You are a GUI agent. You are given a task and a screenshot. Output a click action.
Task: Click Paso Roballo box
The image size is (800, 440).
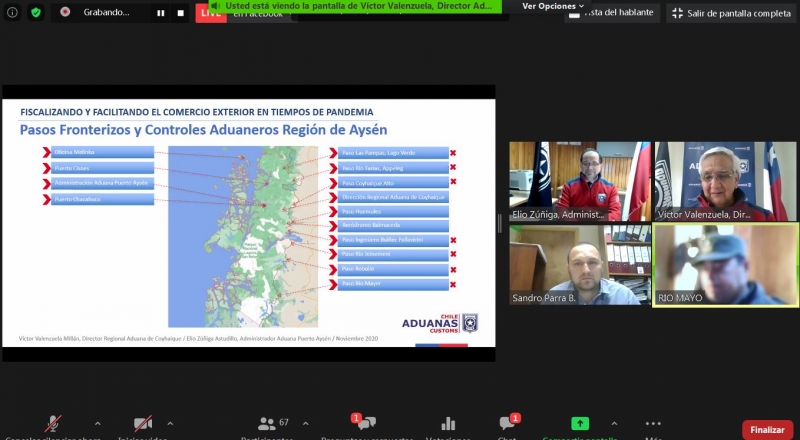point(393,269)
